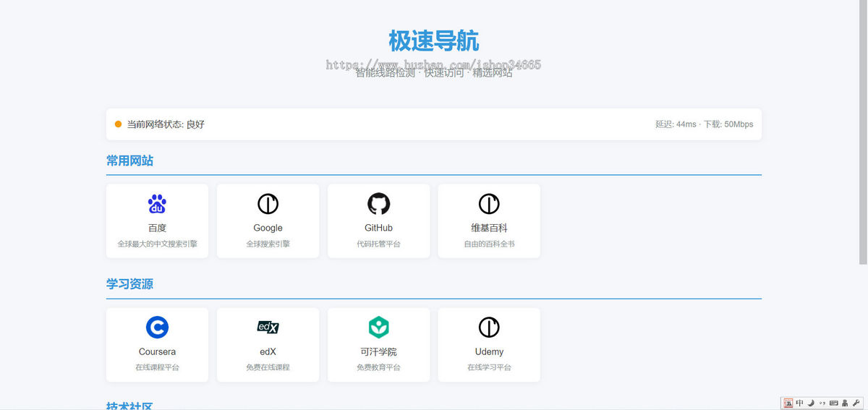868x410 pixels.
Task: Open the soft keyboard icon in IME bar
Action: pos(833,403)
